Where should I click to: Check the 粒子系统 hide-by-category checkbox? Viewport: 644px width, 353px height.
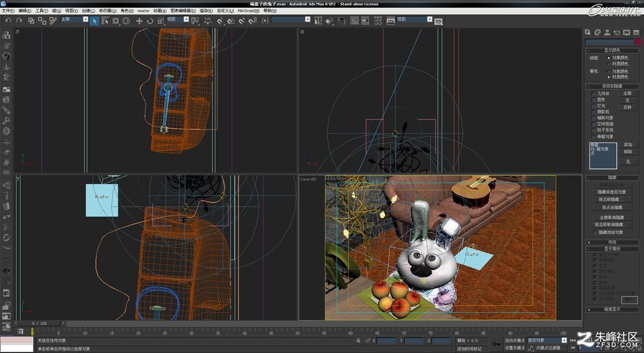coord(594,130)
